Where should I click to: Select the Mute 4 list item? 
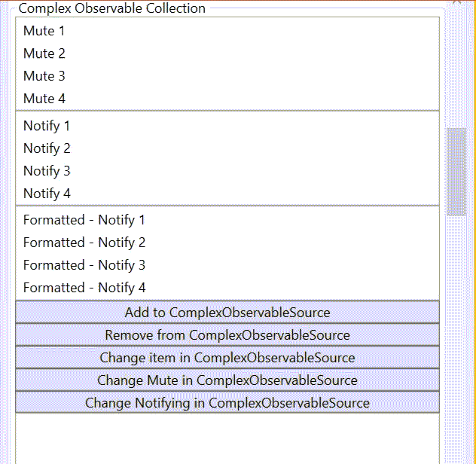click(x=227, y=99)
